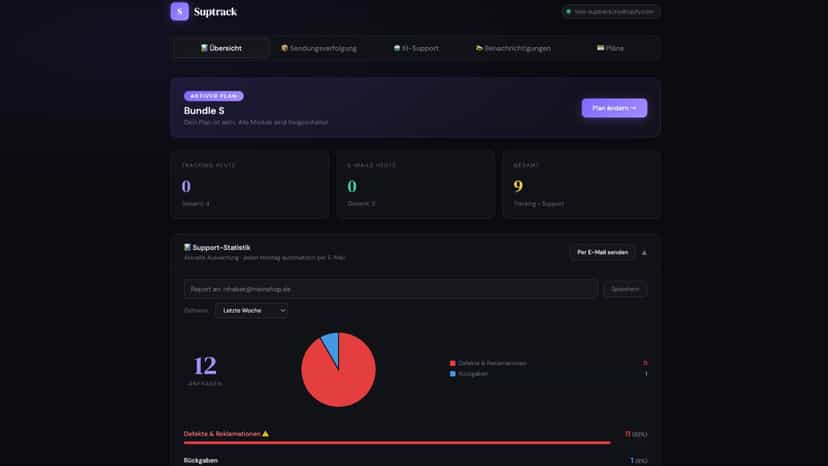Click the red Defekte & Reklamationen legend swatch

(453, 363)
